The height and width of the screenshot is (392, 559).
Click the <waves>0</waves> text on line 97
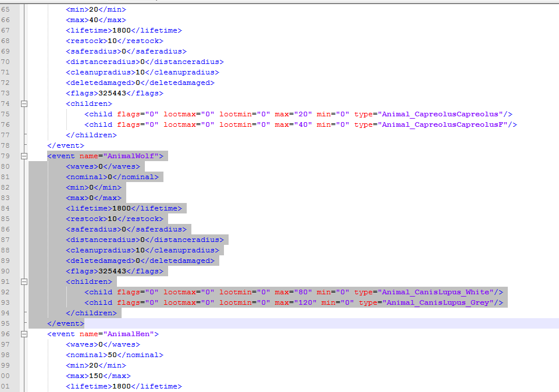pyautogui.click(x=103, y=345)
